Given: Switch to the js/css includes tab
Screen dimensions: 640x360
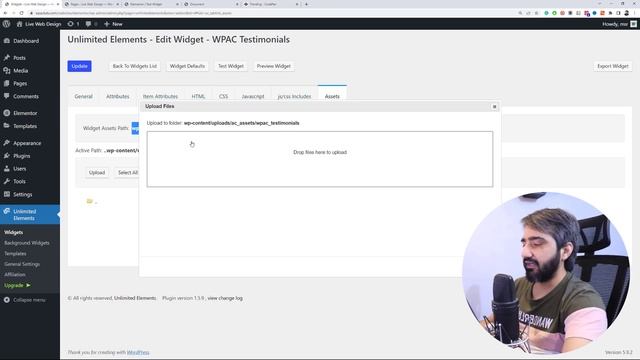Looking at the screenshot, I should coord(294,96).
